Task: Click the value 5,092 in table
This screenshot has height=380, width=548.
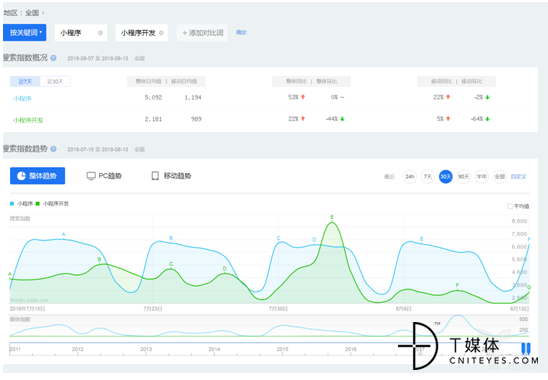Action: [x=153, y=98]
